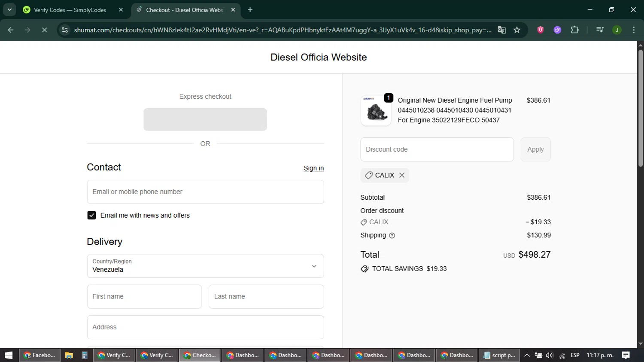Click the Shipping cost $130.99
The image size is (644, 362).
pyautogui.click(x=539, y=235)
